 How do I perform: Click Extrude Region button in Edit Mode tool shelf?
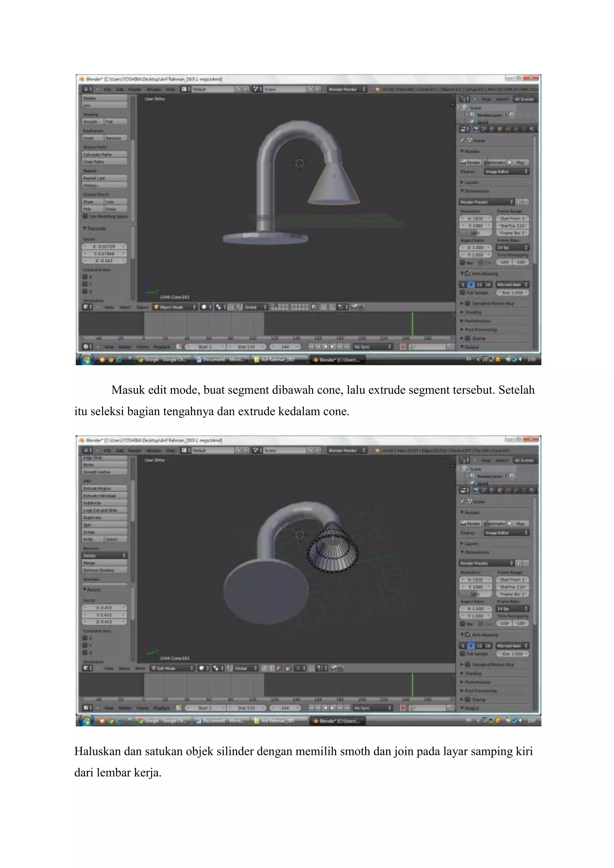(105, 489)
